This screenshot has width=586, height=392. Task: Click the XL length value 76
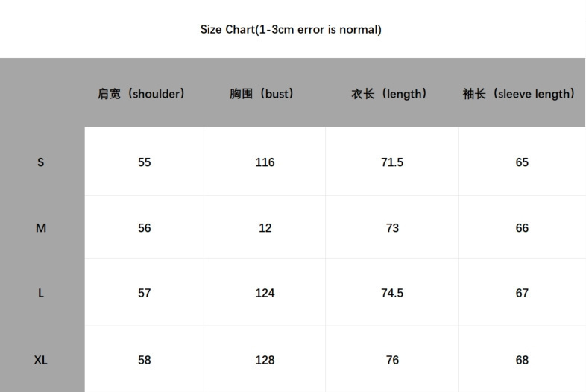click(x=392, y=360)
